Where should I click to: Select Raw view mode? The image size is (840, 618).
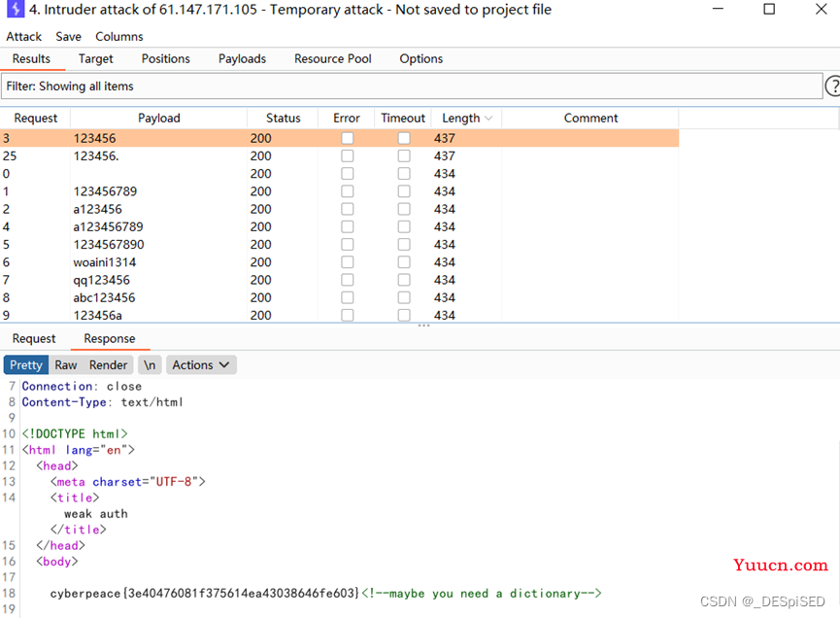pyautogui.click(x=66, y=365)
